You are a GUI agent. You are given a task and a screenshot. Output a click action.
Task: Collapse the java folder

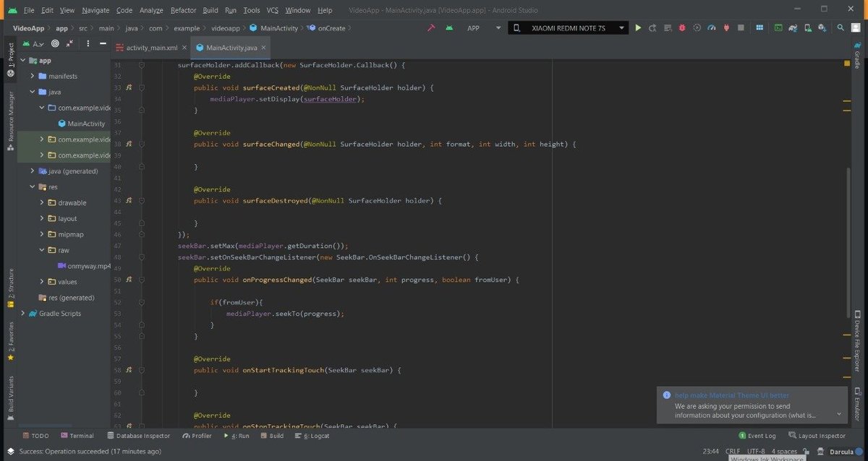[x=33, y=92]
